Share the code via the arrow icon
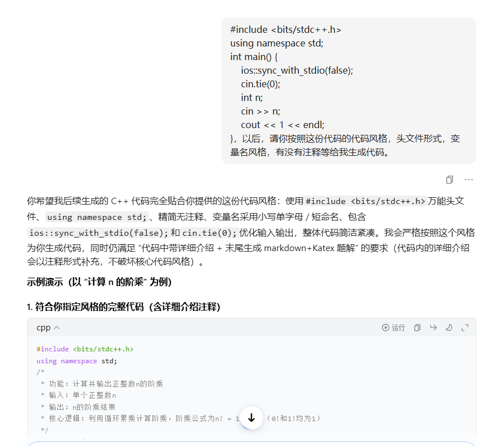This screenshot has width=504, height=446. coord(433,328)
